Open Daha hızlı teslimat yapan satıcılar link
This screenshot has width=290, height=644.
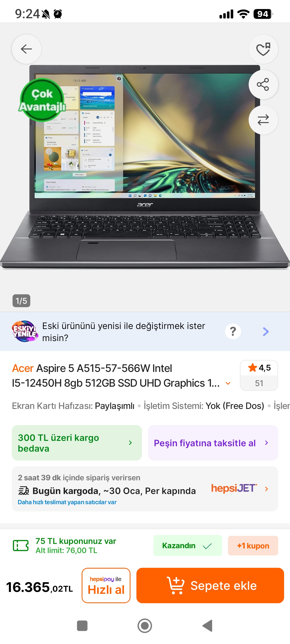[67, 502]
